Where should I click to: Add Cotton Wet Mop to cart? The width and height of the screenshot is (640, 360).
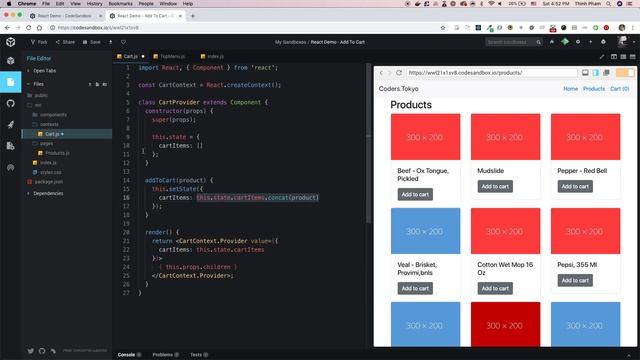tap(495, 288)
